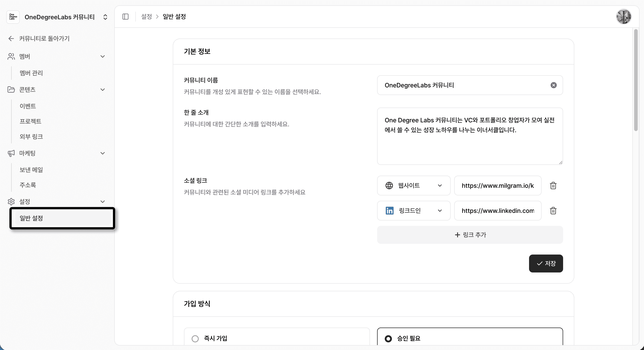Open 멤버 관리 page
The image size is (644, 350).
tap(31, 73)
